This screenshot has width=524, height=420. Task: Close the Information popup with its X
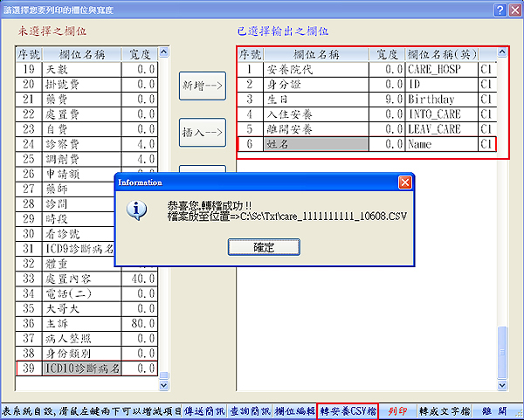[404, 183]
